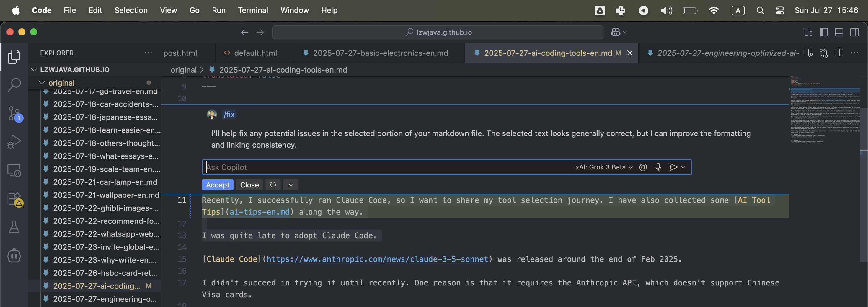Toggle the bottom Panel visibility
Image resolution: width=868 pixels, height=307 pixels.
[839, 32]
